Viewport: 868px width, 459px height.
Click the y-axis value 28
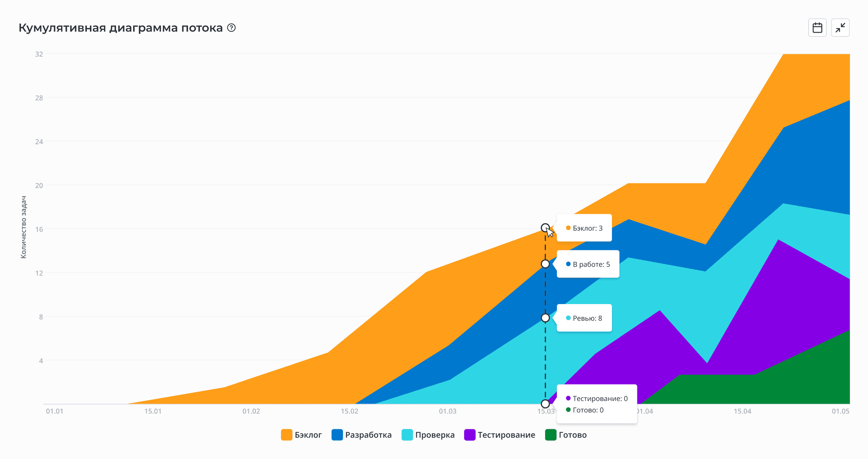[39, 98]
